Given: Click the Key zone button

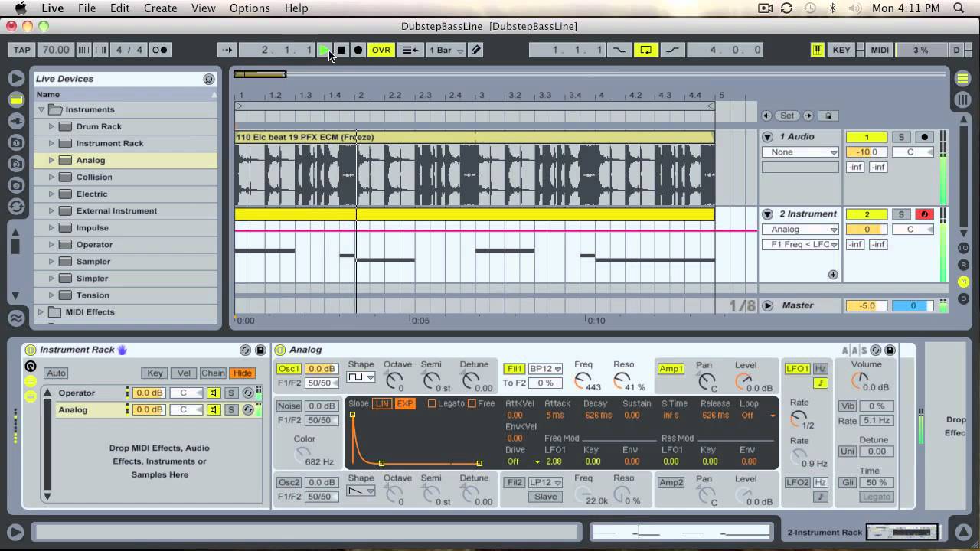Looking at the screenshot, I should 155,373.
